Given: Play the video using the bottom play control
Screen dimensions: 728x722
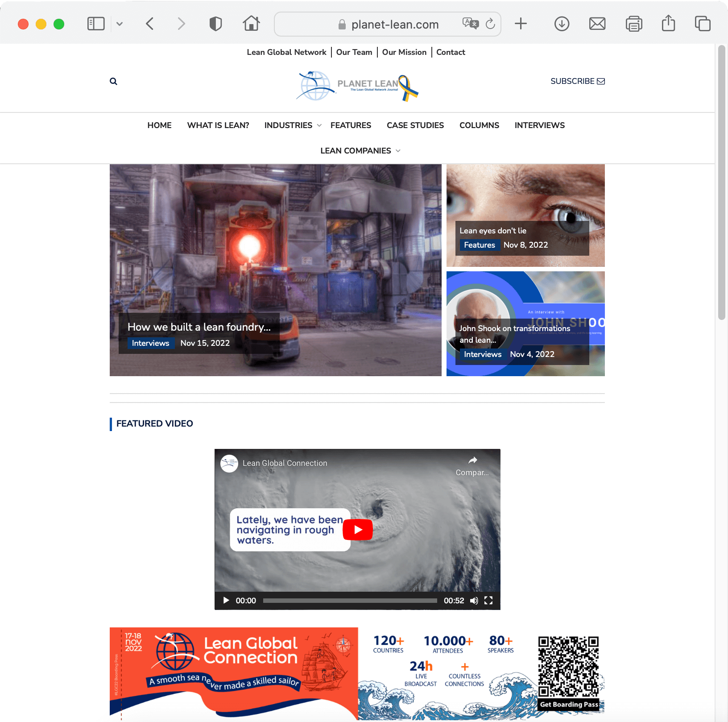Looking at the screenshot, I should tap(226, 601).
